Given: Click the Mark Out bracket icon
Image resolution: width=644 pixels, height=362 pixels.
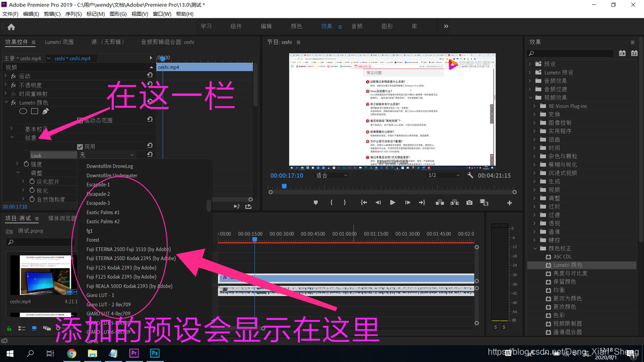Looking at the screenshot, I should click(345, 203).
